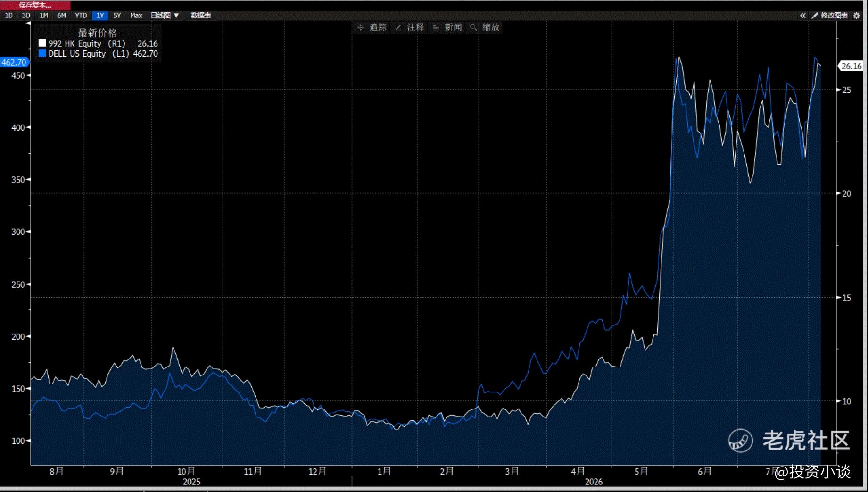Viewport: 868px width, 492px height.
Task: Select the 6M time range
Action: coord(62,16)
